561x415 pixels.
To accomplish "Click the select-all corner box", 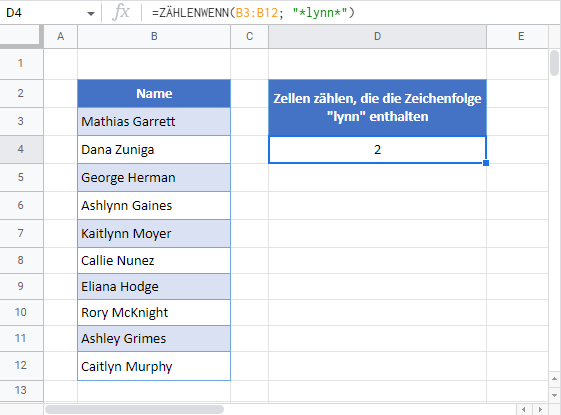I will [x=21, y=36].
